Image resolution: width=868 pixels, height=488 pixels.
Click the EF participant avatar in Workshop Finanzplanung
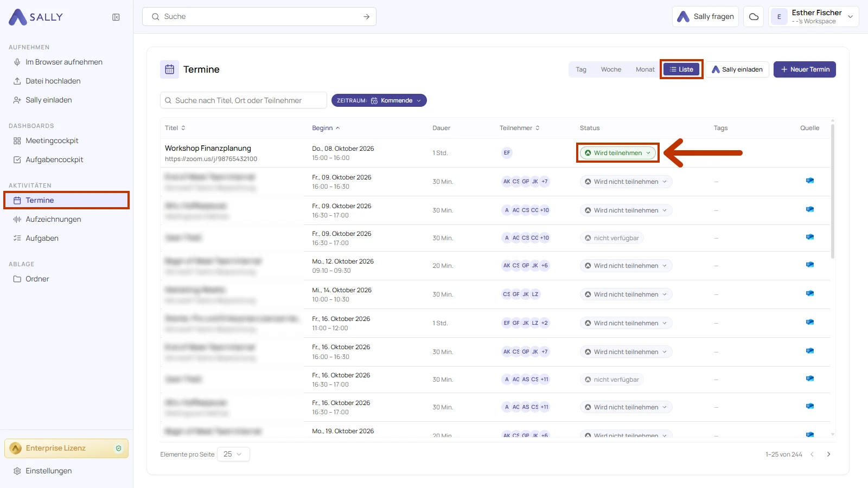pyautogui.click(x=507, y=153)
